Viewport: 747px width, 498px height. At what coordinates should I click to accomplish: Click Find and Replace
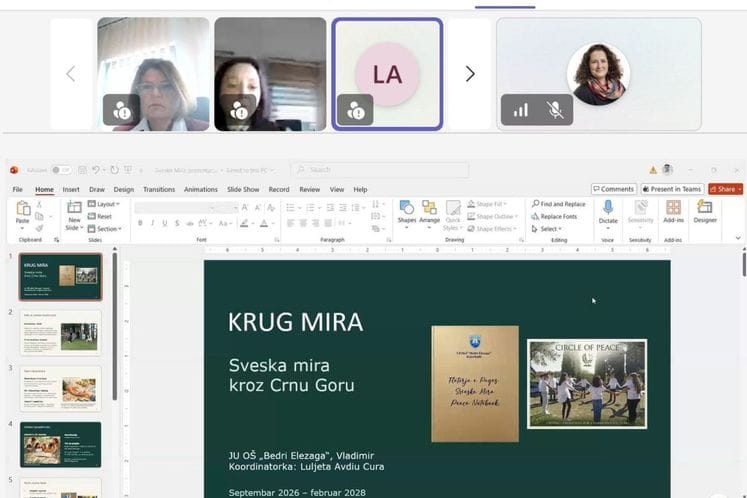558,204
